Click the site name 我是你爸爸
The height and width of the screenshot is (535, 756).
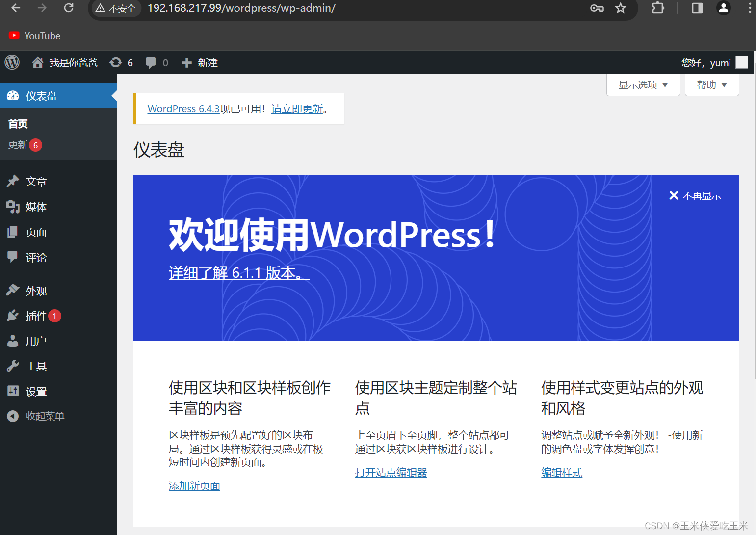click(x=74, y=63)
